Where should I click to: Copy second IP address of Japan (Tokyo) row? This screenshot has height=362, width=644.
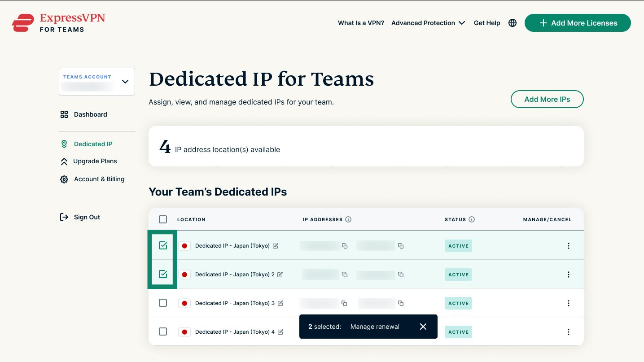(401, 246)
